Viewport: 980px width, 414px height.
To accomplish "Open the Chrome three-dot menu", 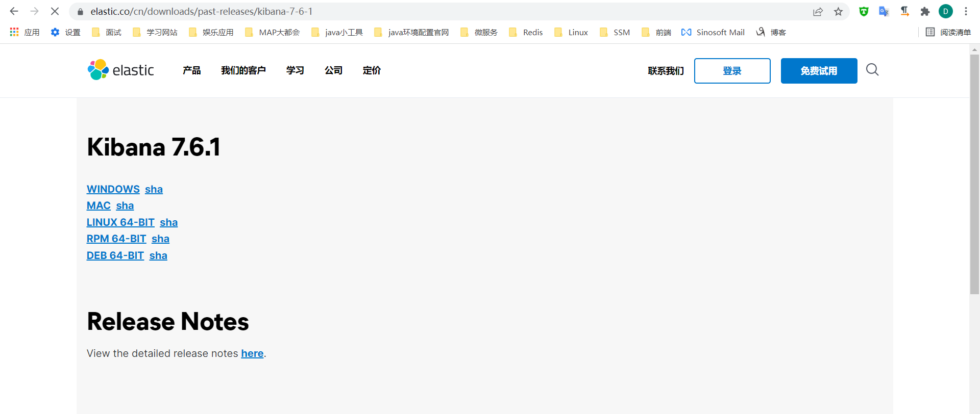I will (966, 11).
